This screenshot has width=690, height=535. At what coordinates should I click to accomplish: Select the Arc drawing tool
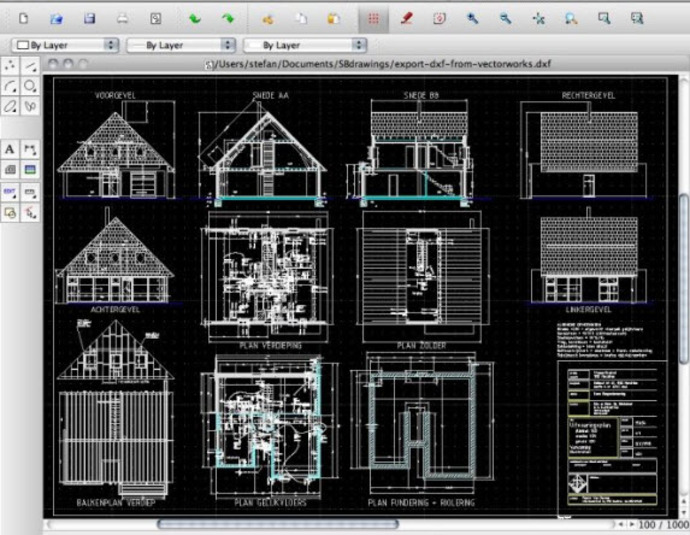pyautogui.click(x=10, y=86)
